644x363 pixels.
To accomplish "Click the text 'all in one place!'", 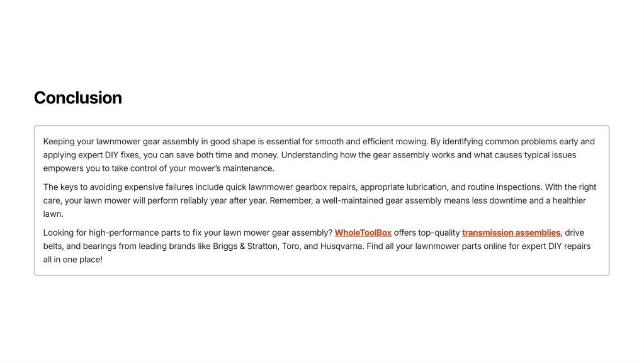I will click(x=72, y=259).
